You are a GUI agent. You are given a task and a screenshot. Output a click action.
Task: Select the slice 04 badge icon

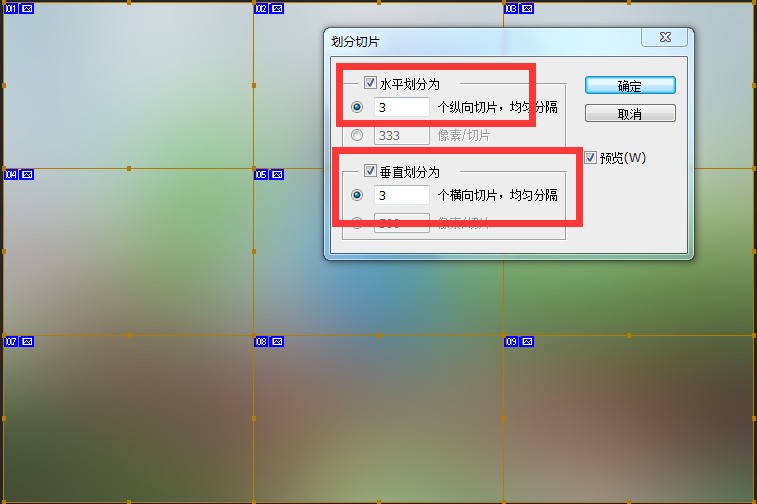coord(18,175)
